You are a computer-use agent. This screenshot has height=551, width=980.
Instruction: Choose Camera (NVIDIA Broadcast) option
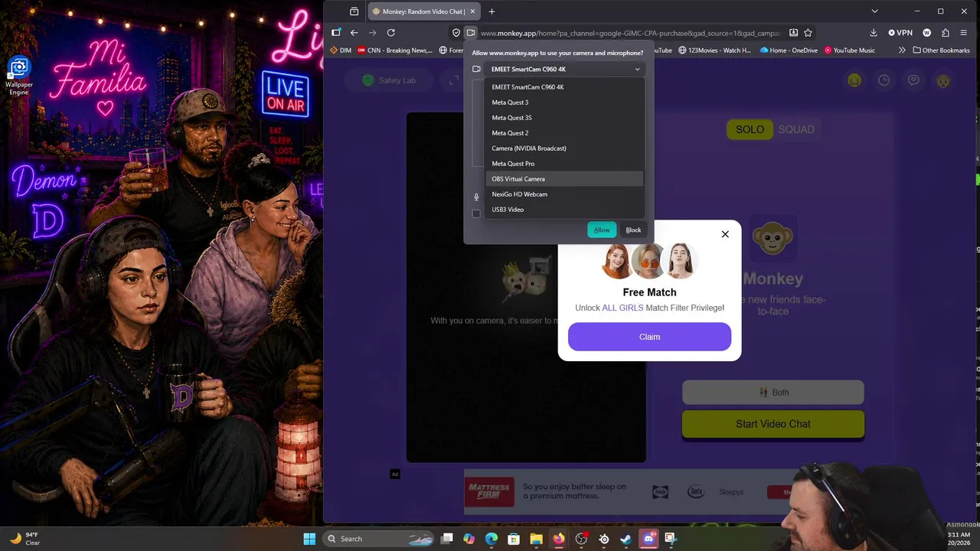point(565,148)
